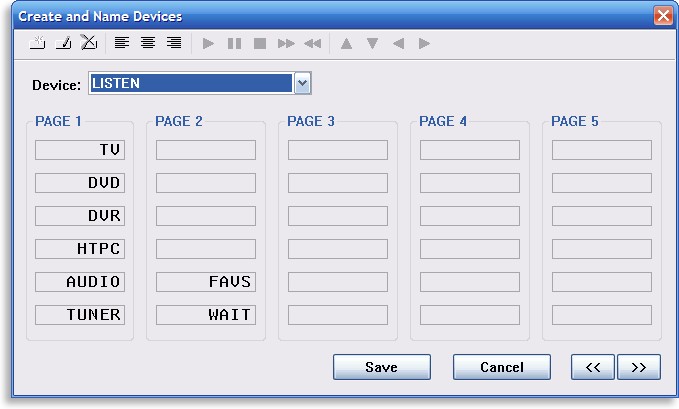The height and width of the screenshot is (409, 679).
Task: Center-align text using toolbar icon
Action: 148,43
